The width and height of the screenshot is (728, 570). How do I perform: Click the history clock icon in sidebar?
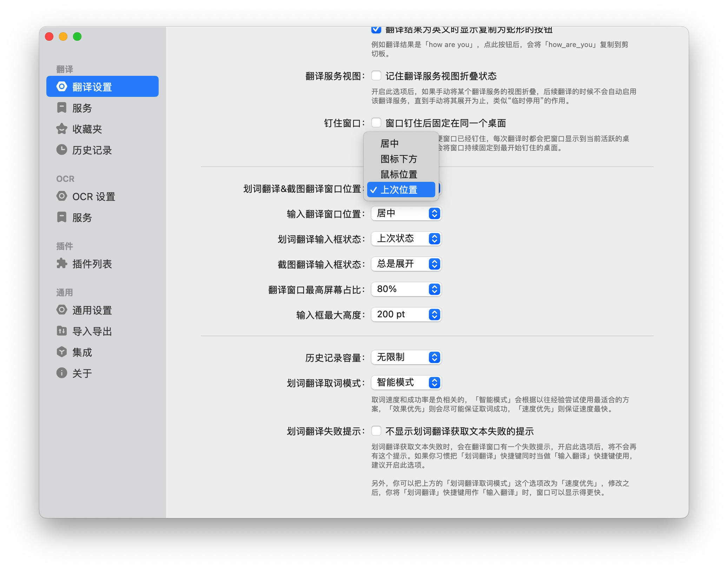pyautogui.click(x=62, y=150)
